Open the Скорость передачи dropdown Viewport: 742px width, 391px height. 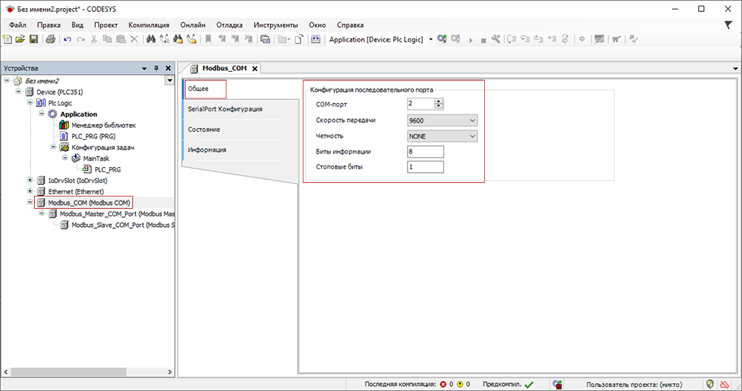(442, 121)
